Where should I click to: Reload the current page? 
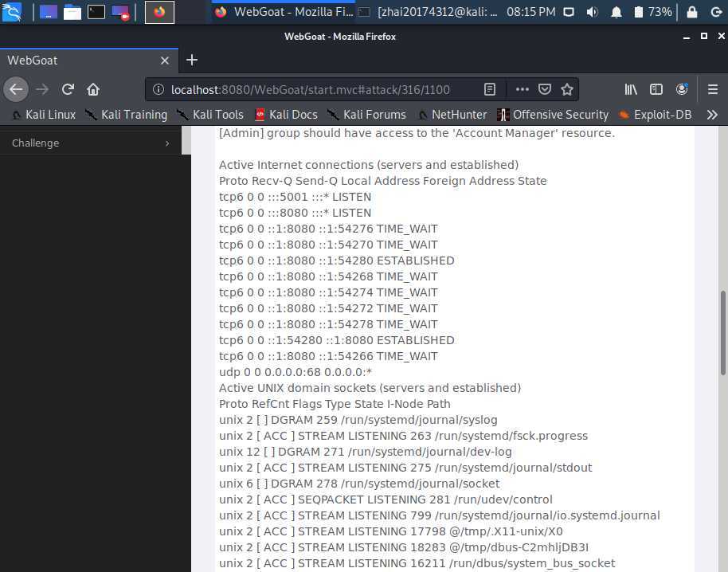pos(68,89)
